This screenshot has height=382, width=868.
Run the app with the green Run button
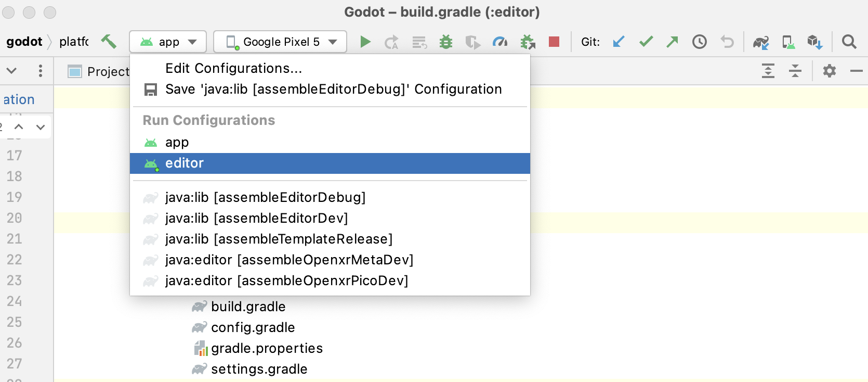coord(365,42)
